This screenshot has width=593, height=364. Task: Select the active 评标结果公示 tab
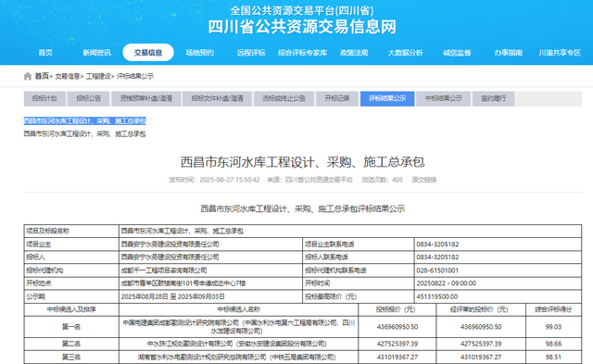pyautogui.click(x=387, y=99)
